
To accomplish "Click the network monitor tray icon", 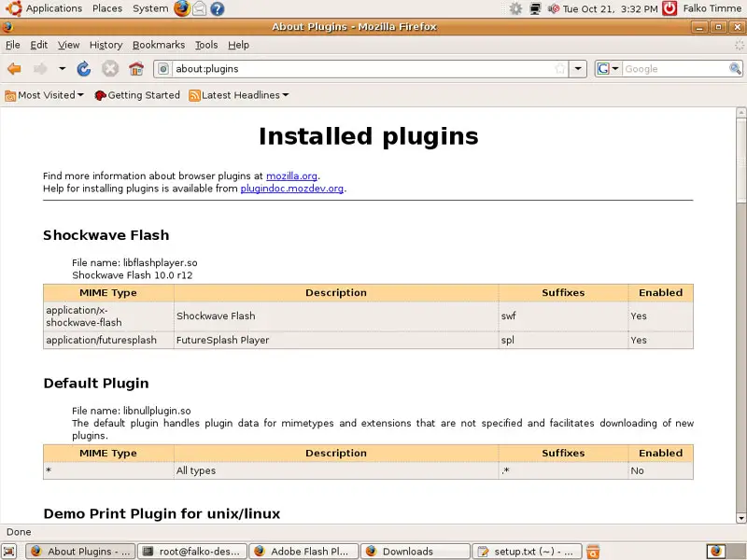I will [535, 8].
